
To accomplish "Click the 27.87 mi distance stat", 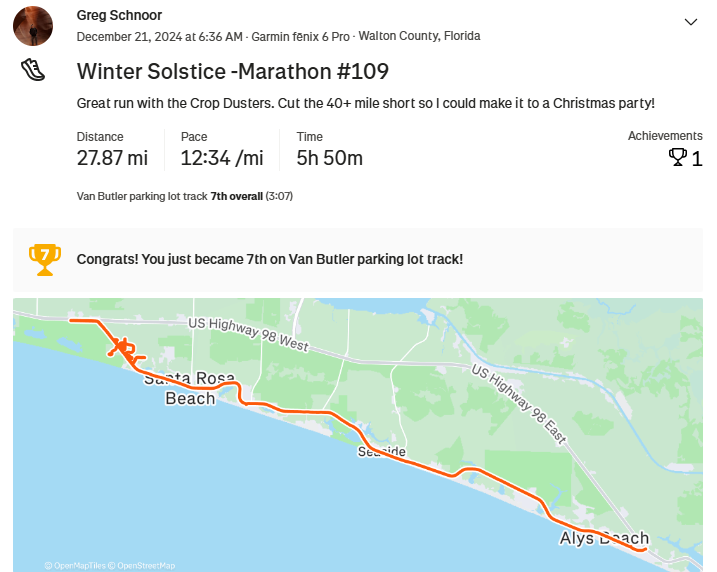I will tap(112, 158).
